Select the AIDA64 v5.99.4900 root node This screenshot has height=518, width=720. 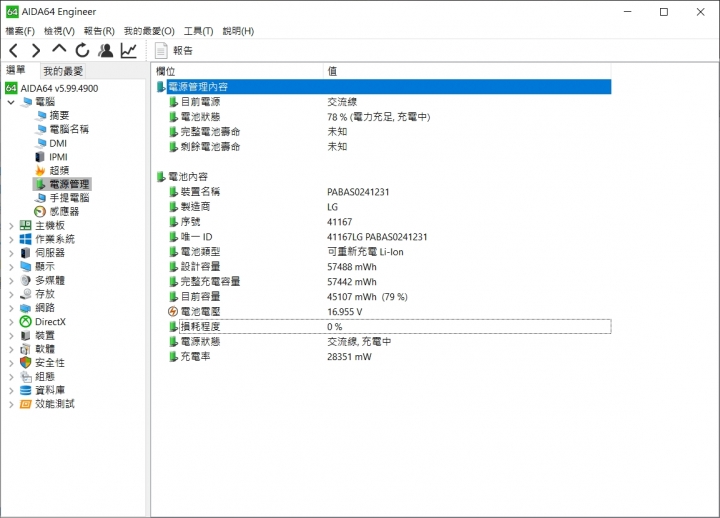tap(59, 88)
